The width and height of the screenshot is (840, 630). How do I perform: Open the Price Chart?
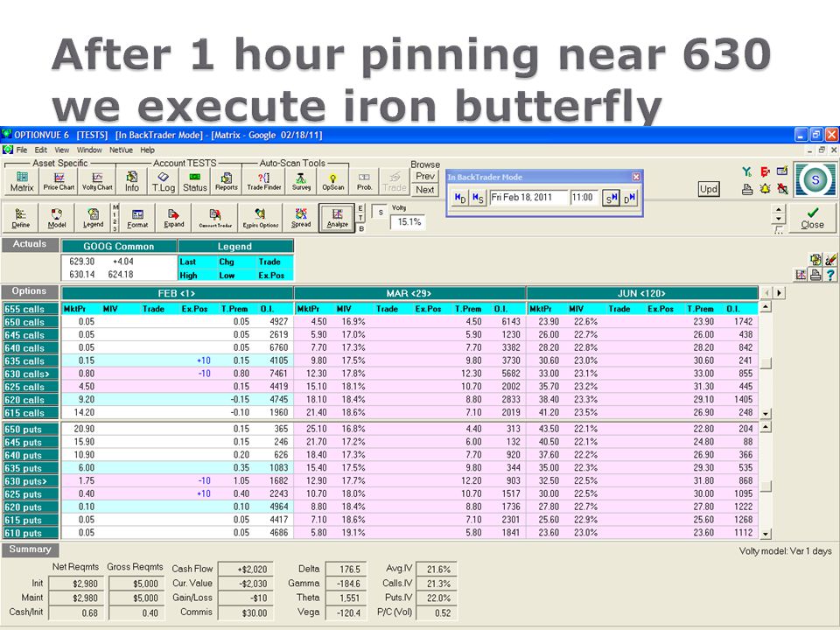click(x=59, y=182)
